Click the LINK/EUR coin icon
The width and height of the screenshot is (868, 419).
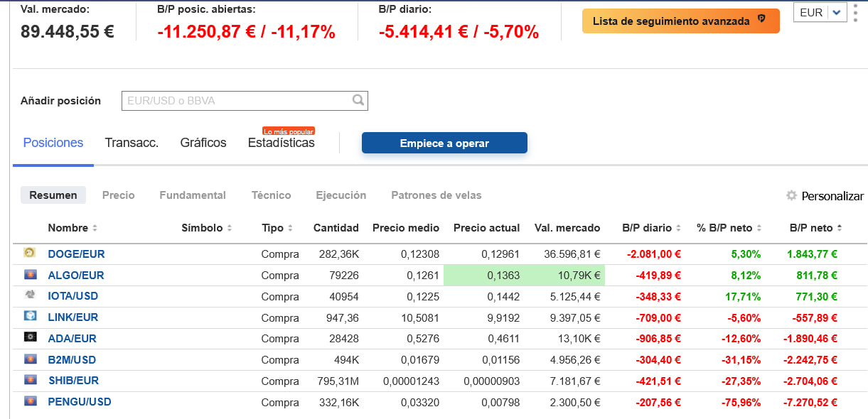tap(30, 316)
